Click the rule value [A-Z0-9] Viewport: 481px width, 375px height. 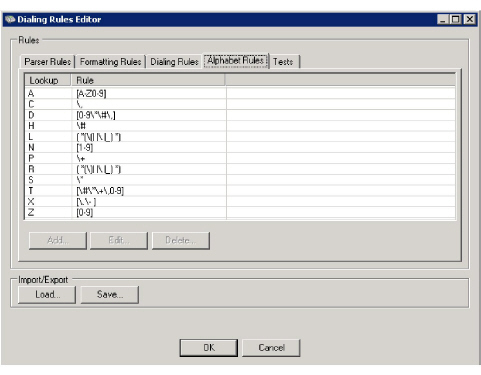[91, 94]
